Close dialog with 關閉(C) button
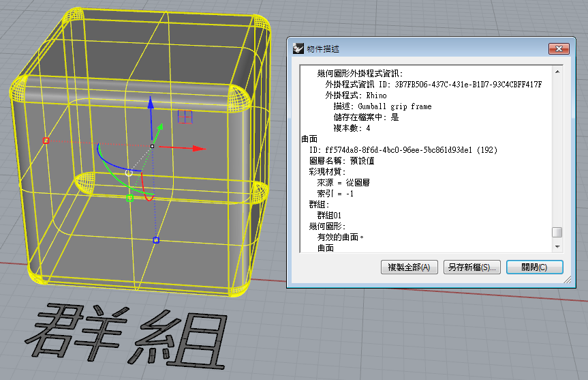The width and height of the screenshot is (588, 380). [534, 267]
